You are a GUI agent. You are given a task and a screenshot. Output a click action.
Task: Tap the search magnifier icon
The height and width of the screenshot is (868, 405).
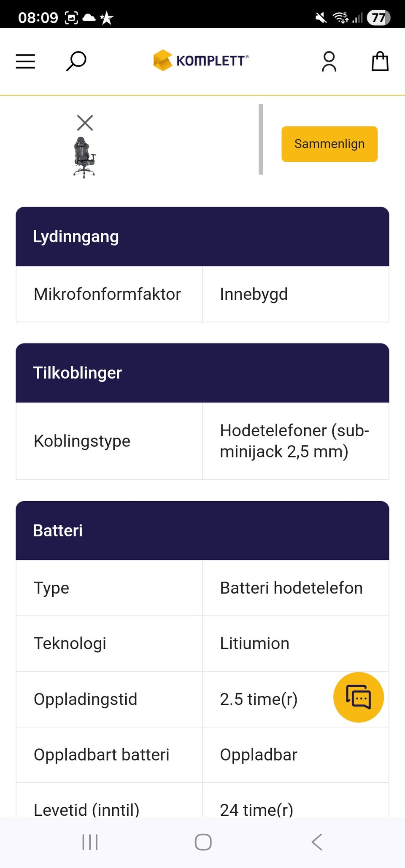(76, 62)
